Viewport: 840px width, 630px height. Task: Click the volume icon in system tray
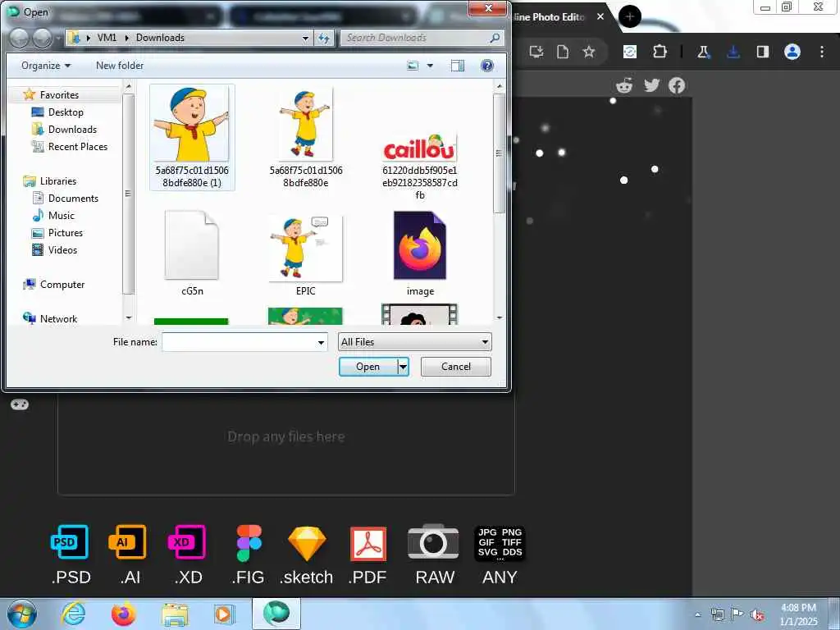coord(757,614)
